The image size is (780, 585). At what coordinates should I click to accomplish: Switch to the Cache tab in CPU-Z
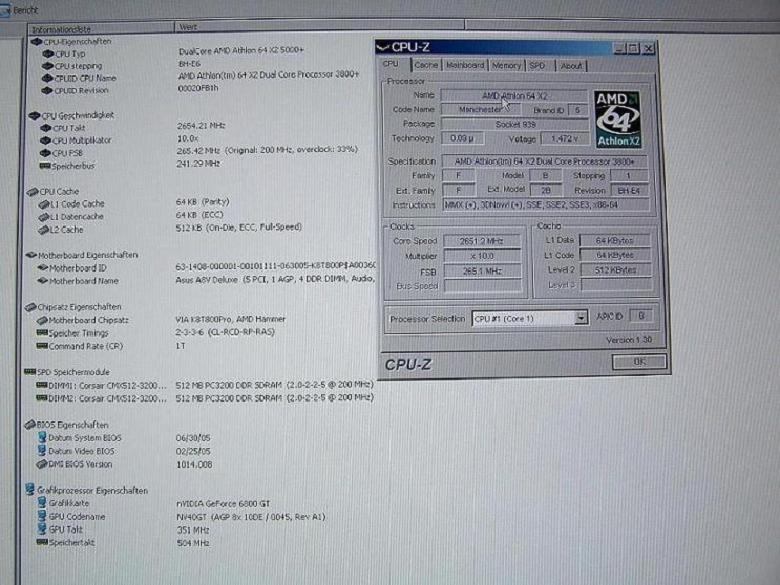coord(426,65)
